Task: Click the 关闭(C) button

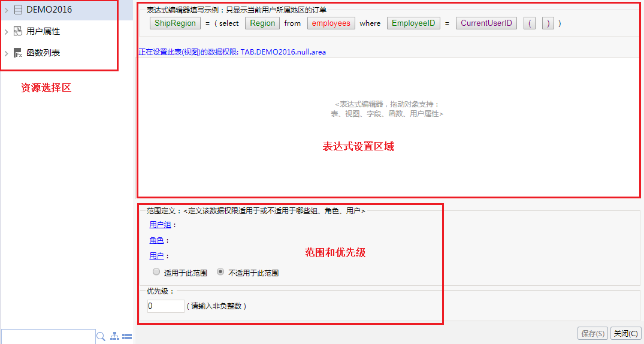Action: pos(626,333)
